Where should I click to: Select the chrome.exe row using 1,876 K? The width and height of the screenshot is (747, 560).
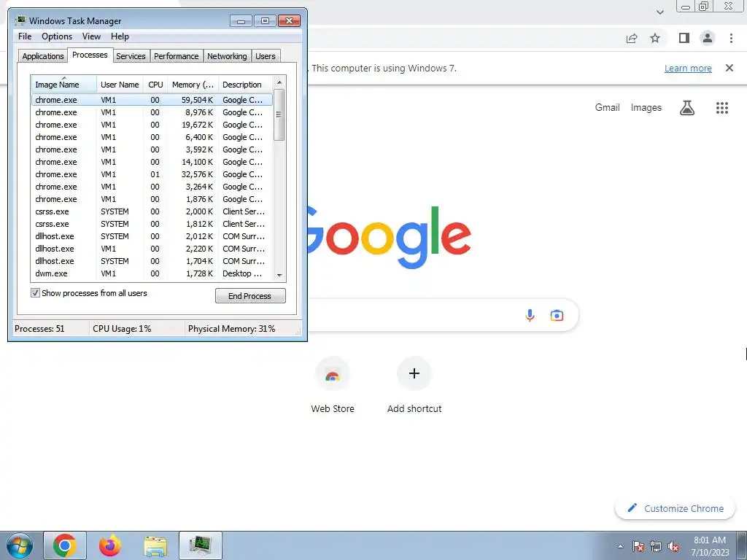(152, 199)
